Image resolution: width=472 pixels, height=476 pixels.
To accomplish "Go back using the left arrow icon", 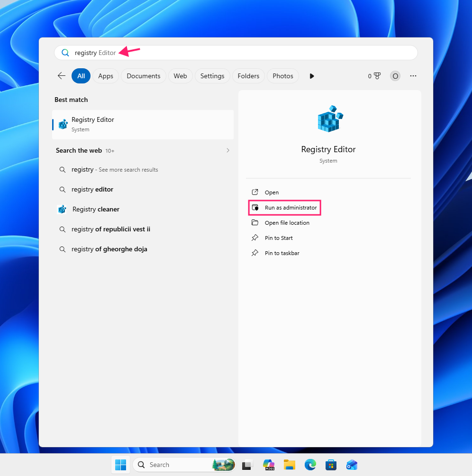I will pyautogui.click(x=62, y=76).
